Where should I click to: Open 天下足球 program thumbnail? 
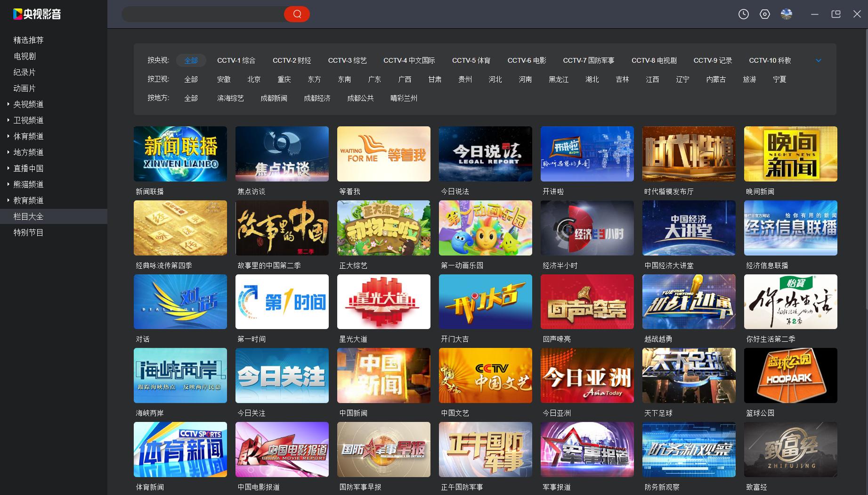689,375
